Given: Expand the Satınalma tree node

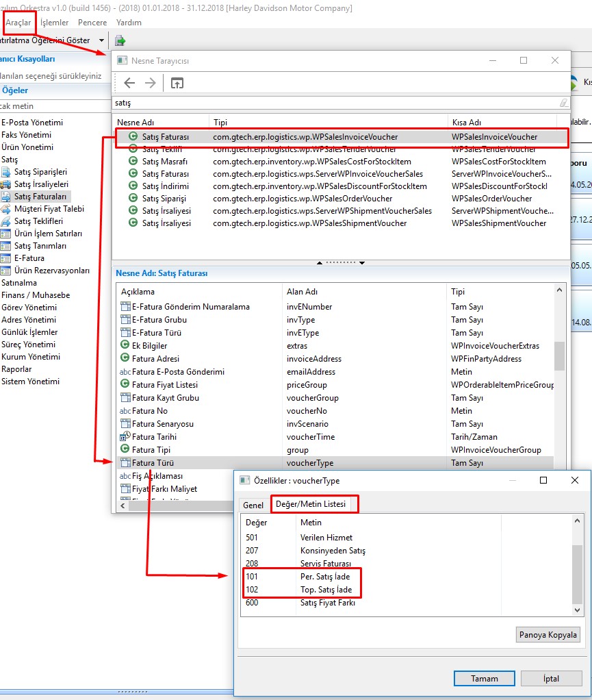Looking at the screenshot, I should coord(19,283).
